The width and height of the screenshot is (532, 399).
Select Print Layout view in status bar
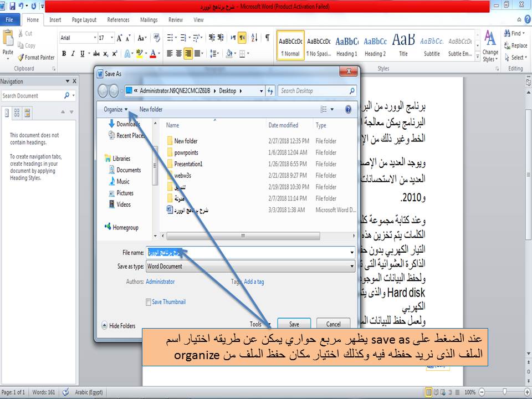428,392
